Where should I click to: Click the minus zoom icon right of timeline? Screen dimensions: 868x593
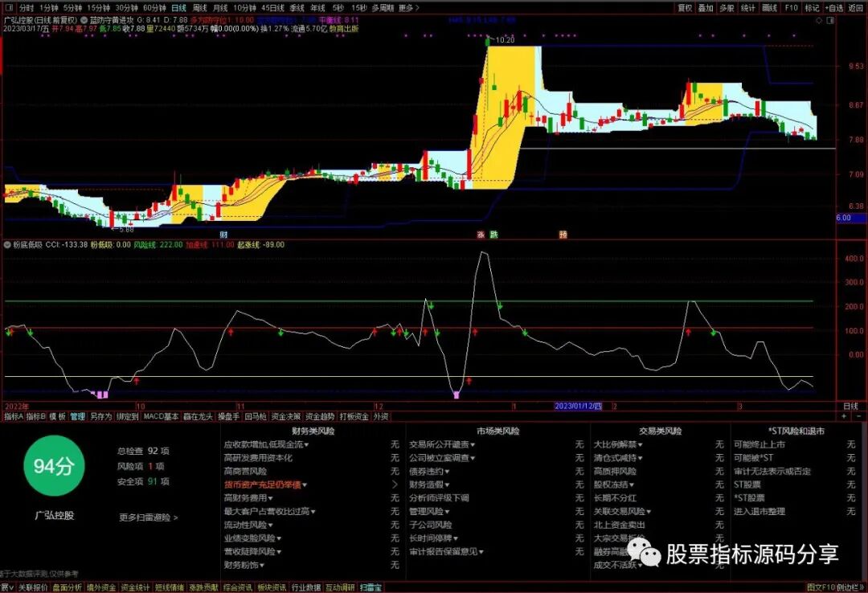tap(859, 415)
